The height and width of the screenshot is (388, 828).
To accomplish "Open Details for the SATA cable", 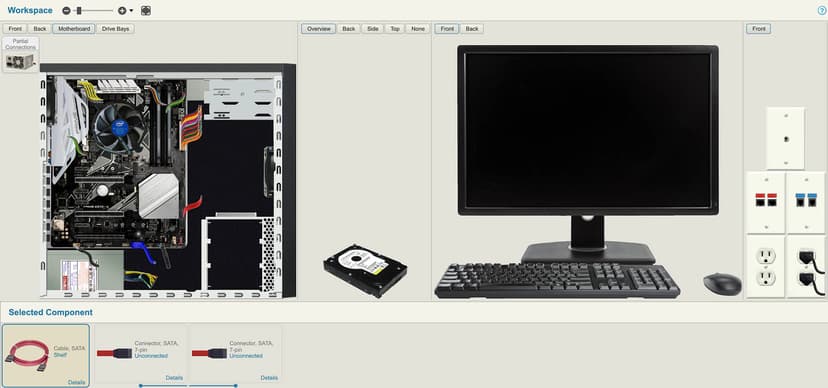I will click(x=77, y=382).
